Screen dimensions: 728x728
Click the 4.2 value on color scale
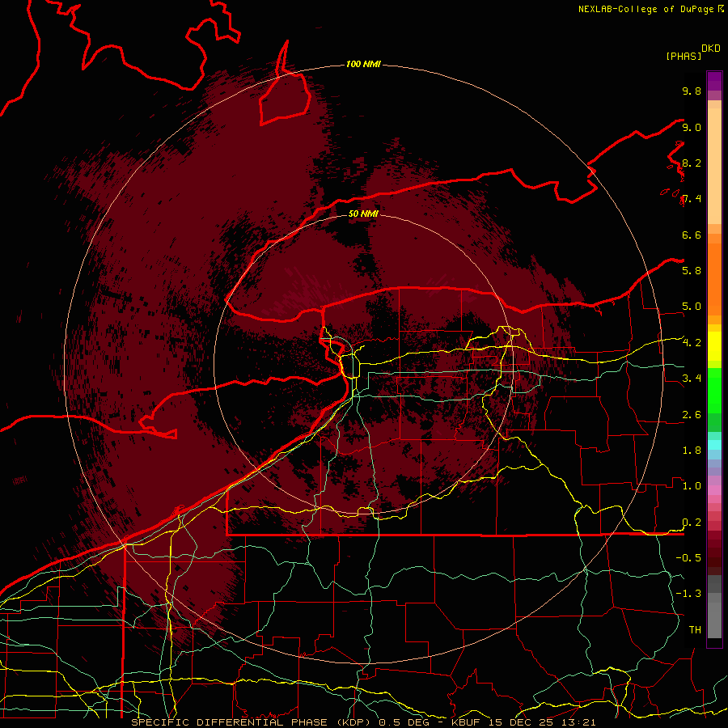692,343
